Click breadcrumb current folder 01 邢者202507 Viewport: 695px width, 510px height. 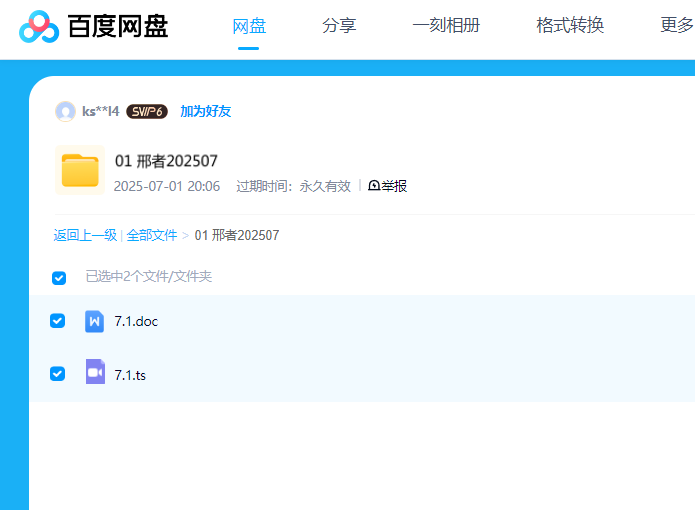click(237, 235)
